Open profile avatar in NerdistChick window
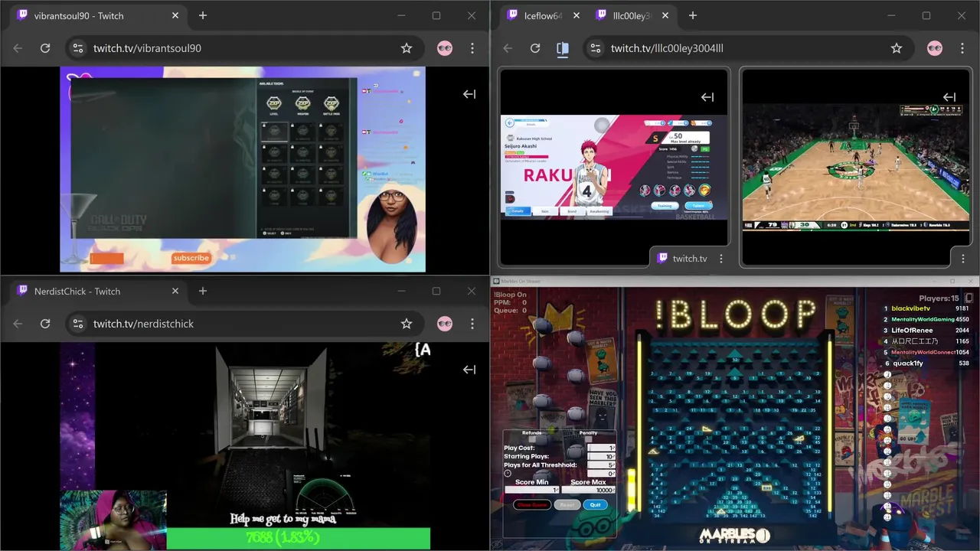 [x=445, y=324]
